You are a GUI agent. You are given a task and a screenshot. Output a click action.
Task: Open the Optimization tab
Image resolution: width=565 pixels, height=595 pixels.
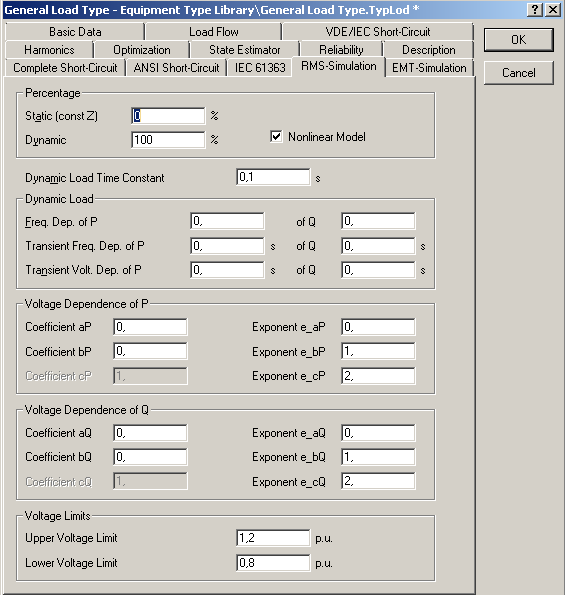pos(142,50)
